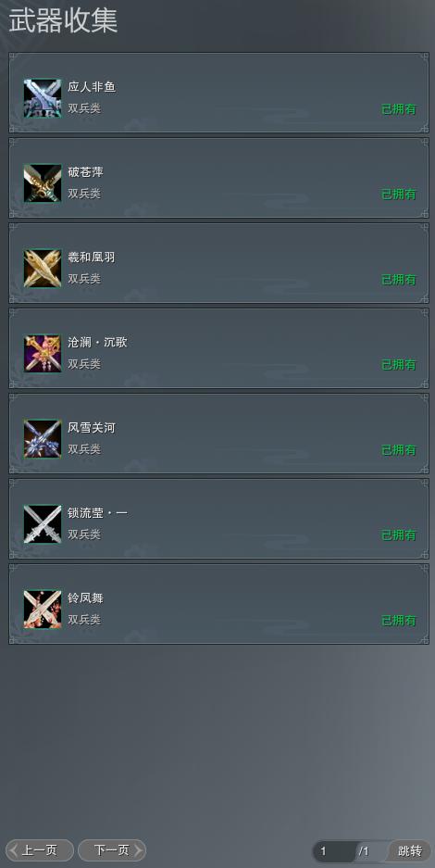Select the 破苍萍 crossed swords icon
The width and height of the screenshot is (435, 868).
[x=43, y=183]
